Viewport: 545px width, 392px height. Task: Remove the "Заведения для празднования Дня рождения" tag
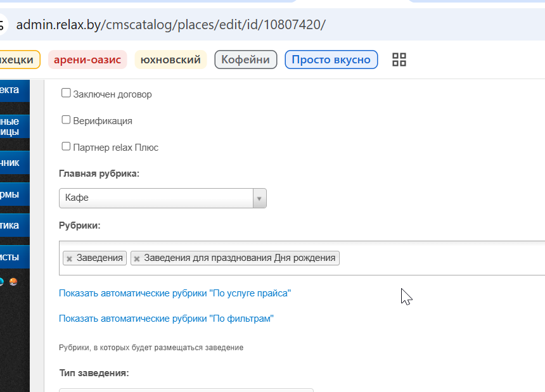tap(137, 258)
